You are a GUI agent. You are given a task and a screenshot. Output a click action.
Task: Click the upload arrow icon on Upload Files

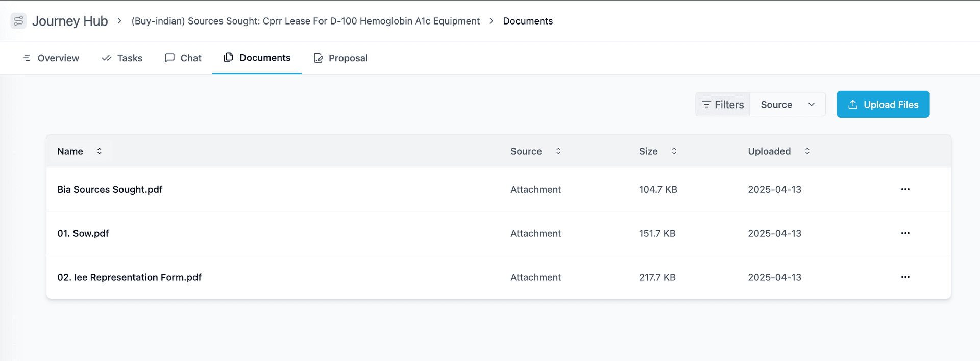coord(852,104)
